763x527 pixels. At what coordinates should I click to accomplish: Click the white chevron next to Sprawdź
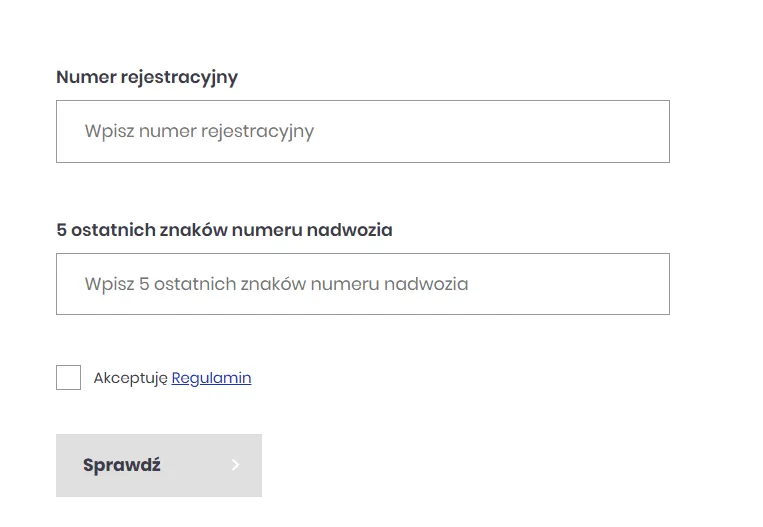tap(236, 465)
